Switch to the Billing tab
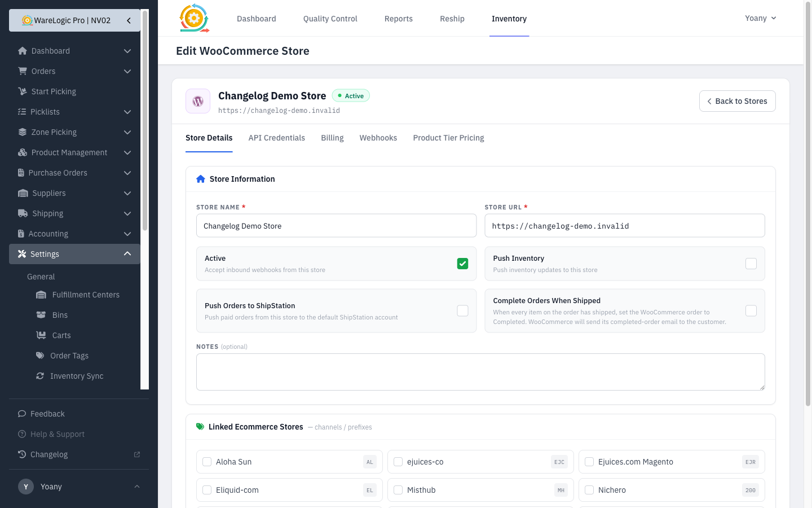 pos(332,138)
